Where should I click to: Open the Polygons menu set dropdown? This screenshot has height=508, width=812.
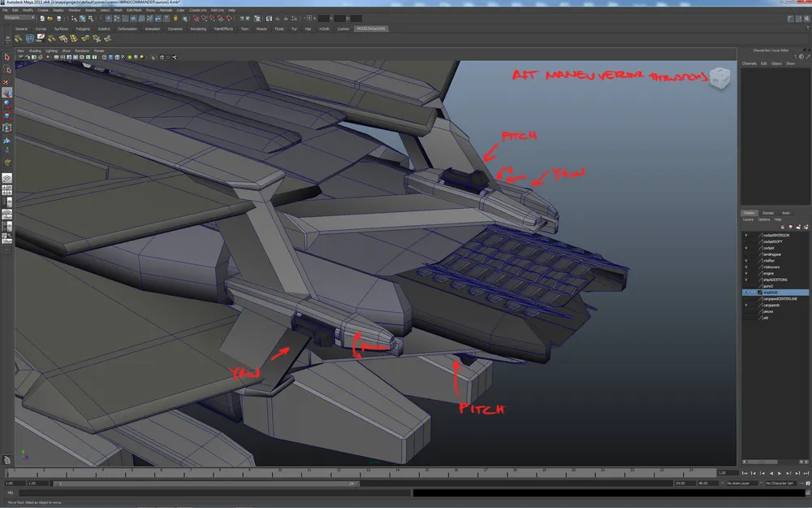tap(19, 17)
